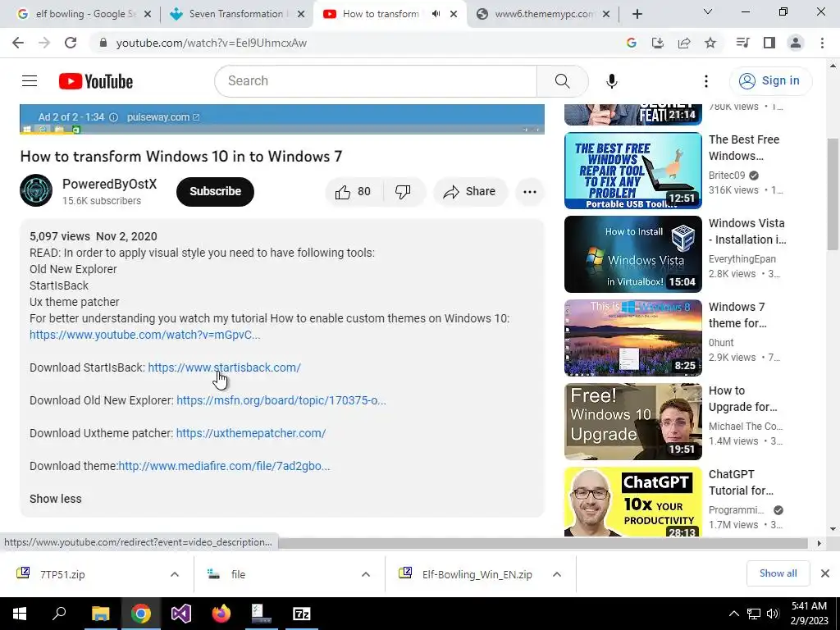
Task: Open msfn.org Old New Explorer link
Action: coord(281,400)
